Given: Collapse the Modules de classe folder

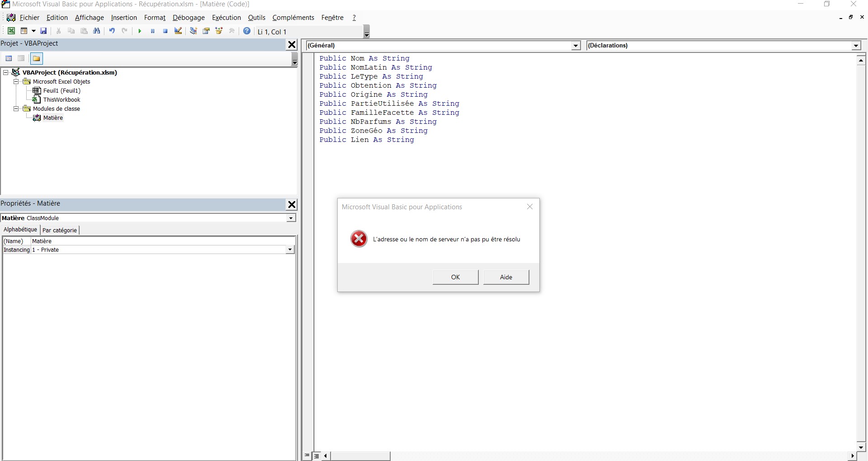Looking at the screenshot, I should (x=16, y=108).
